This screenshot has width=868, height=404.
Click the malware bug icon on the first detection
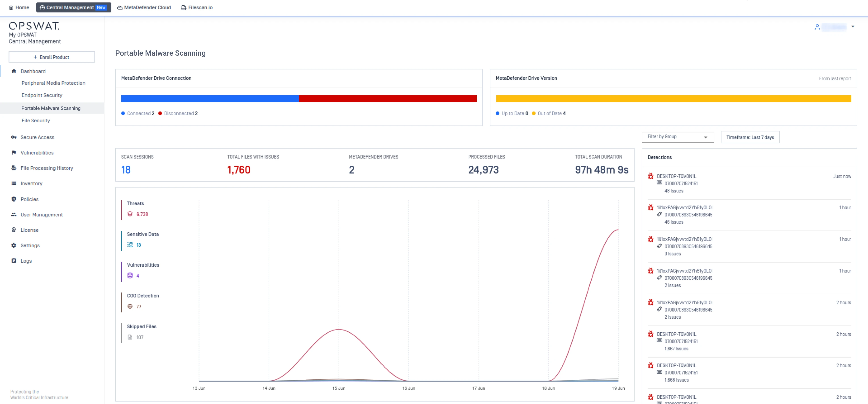(651, 176)
